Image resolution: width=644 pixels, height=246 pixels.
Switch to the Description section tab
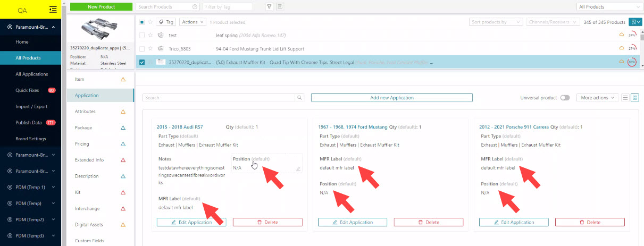tap(101, 176)
